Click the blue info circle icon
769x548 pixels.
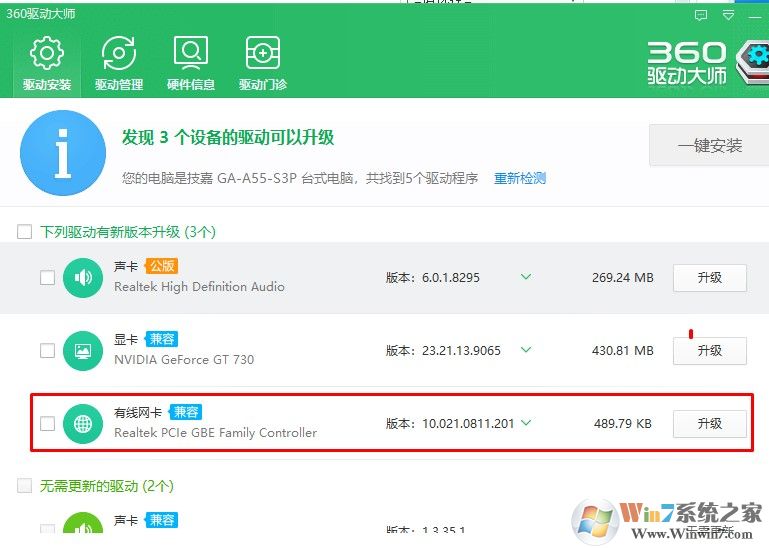[x=63, y=153]
